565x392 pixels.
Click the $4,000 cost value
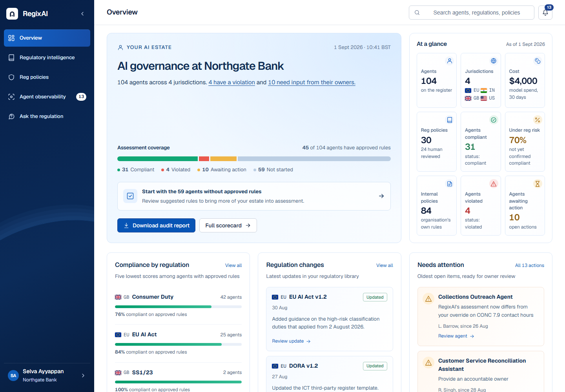[x=523, y=81]
